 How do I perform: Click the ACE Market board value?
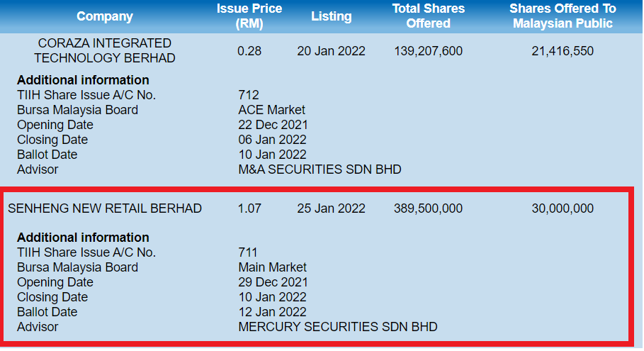tap(272, 110)
